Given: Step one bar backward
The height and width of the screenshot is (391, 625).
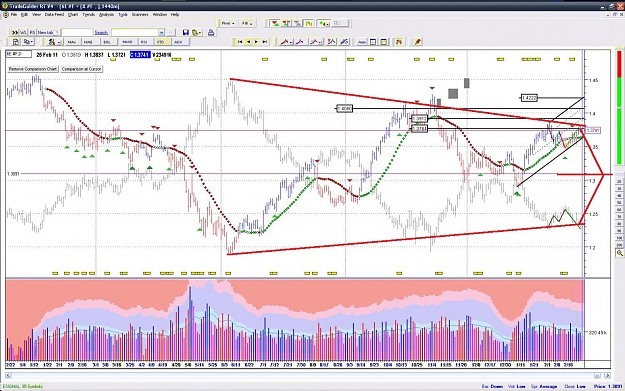Looking at the screenshot, I should (x=248, y=41).
